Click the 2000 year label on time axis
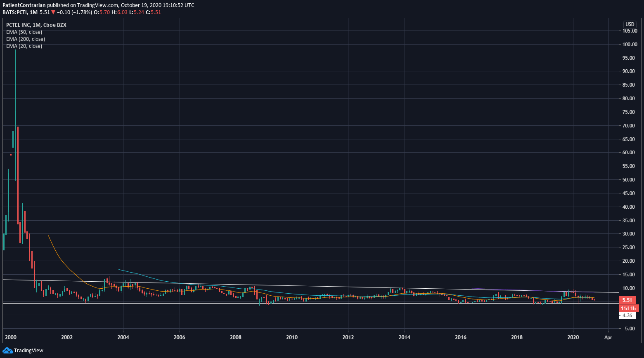Screen dimensions: 644x358 10,337
